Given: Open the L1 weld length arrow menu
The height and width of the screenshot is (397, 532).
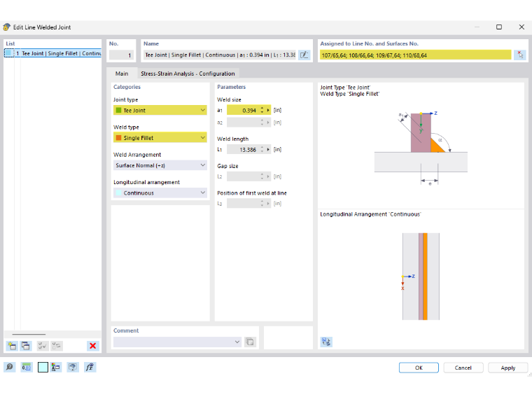Looking at the screenshot, I should (x=268, y=150).
